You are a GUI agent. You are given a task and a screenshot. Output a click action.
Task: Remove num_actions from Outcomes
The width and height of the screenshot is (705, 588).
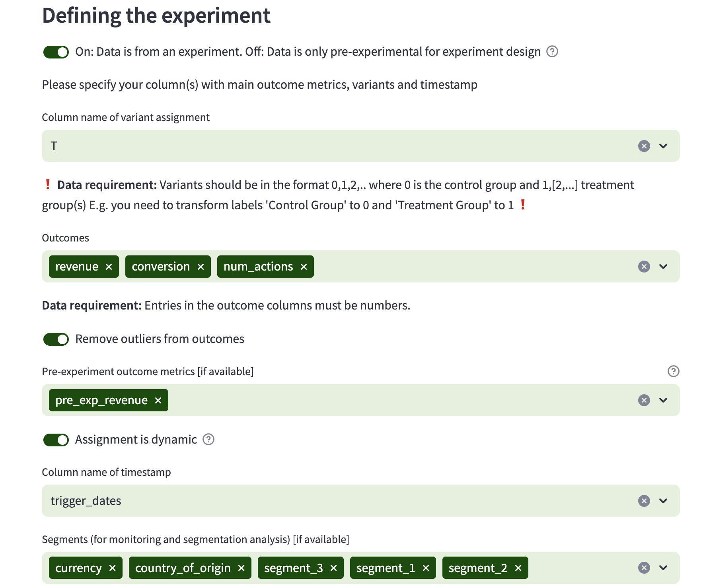pyautogui.click(x=303, y=267)
